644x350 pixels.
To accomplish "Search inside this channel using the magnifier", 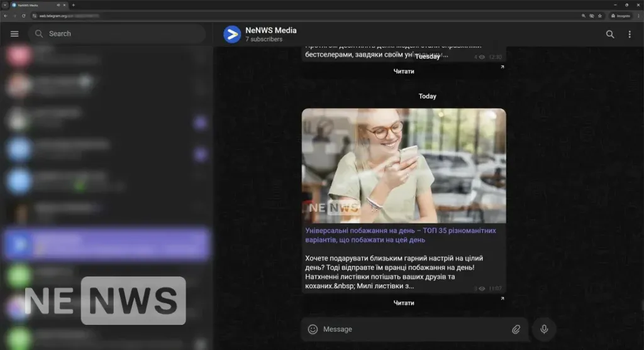I will pos(610,35).
